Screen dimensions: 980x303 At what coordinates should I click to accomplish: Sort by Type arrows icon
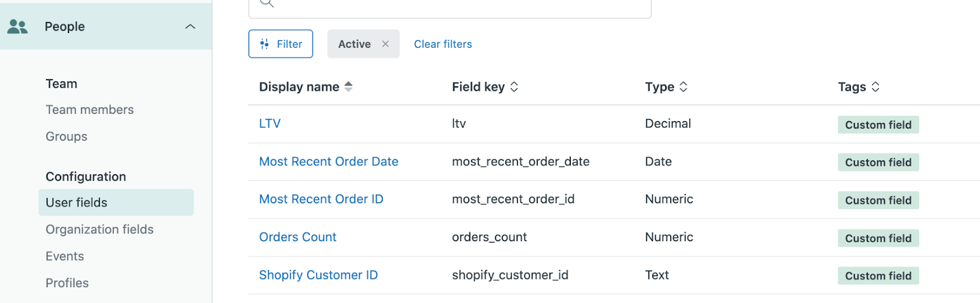[684, 87]
